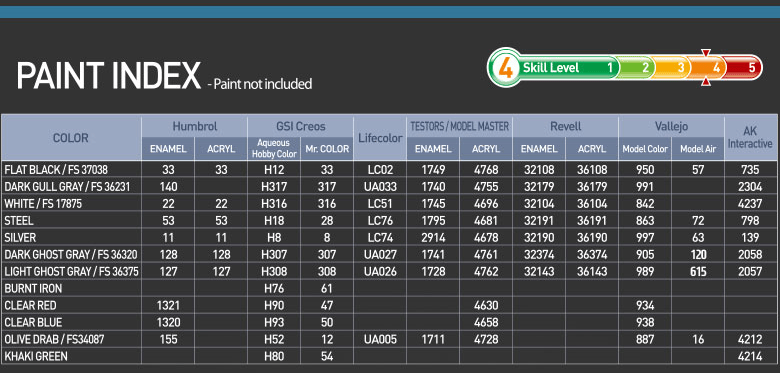This screenshot has height=373, width=780.
Task: Click the UA027 Lifecolor cell
Action: click(380, 255)
